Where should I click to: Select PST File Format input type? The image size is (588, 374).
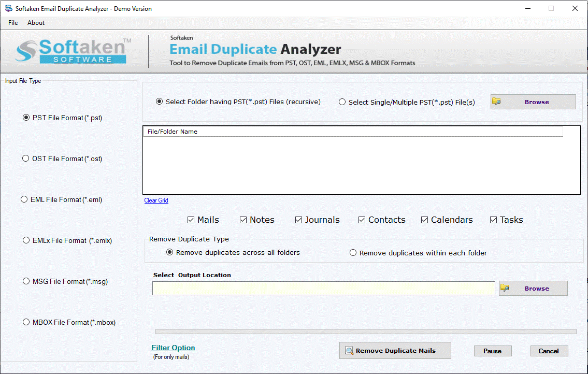(26, 118)
